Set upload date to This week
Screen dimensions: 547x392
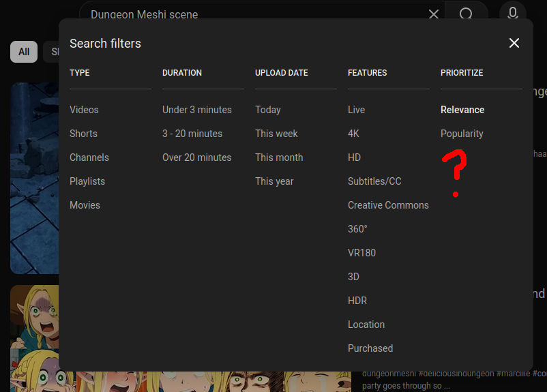(276, 134)
